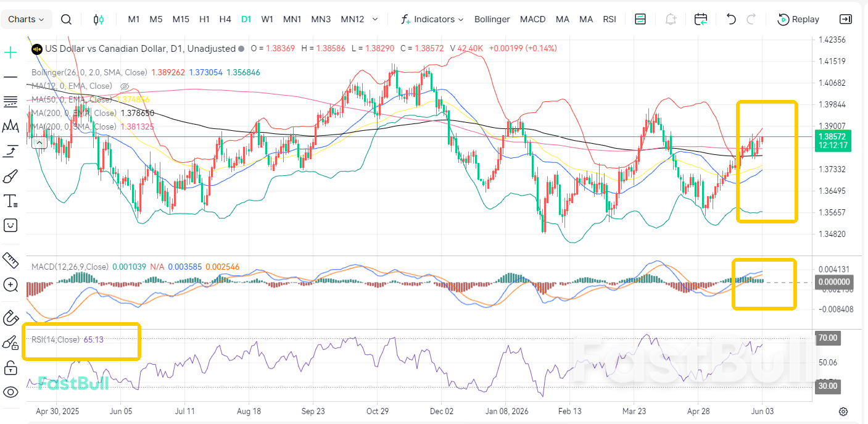Undo the last chart action
The height and width of the screenshot is (424, 868).
pos(731,19)
